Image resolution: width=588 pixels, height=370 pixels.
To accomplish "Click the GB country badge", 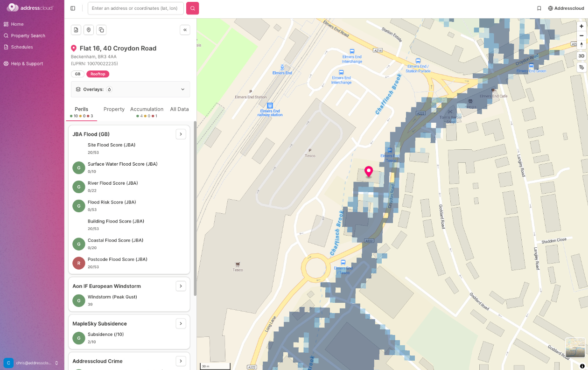I will (77, 74).
